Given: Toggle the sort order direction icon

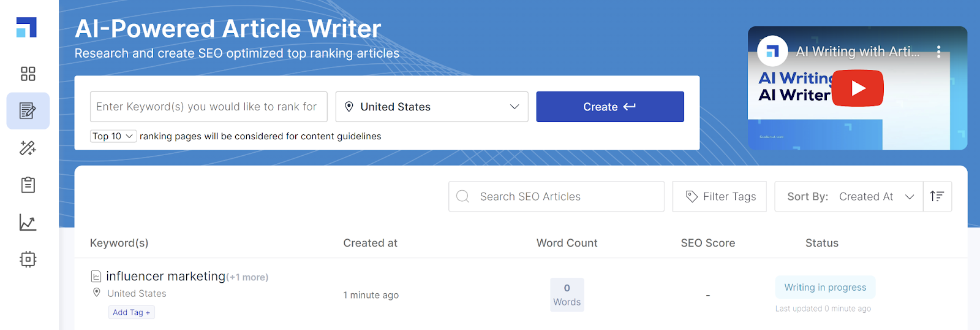Looking at the screenshot, I should point(937,196).
